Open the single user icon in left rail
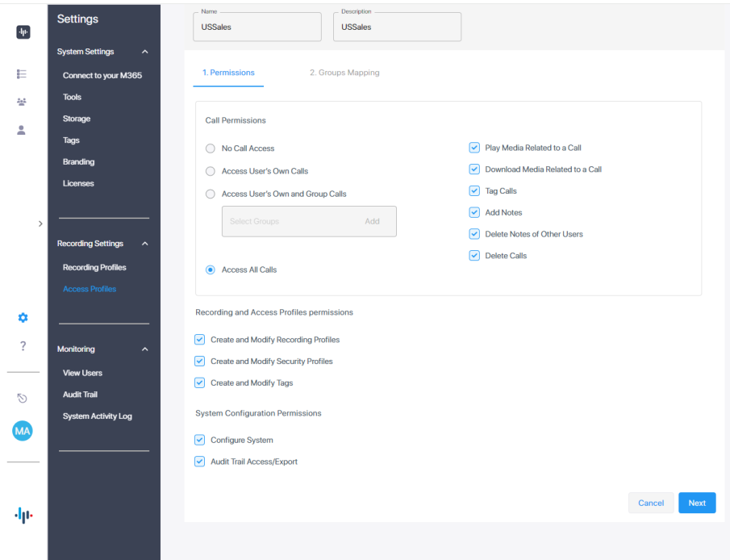The width and height of the screenshot is (730, 560). coord(23,130)
